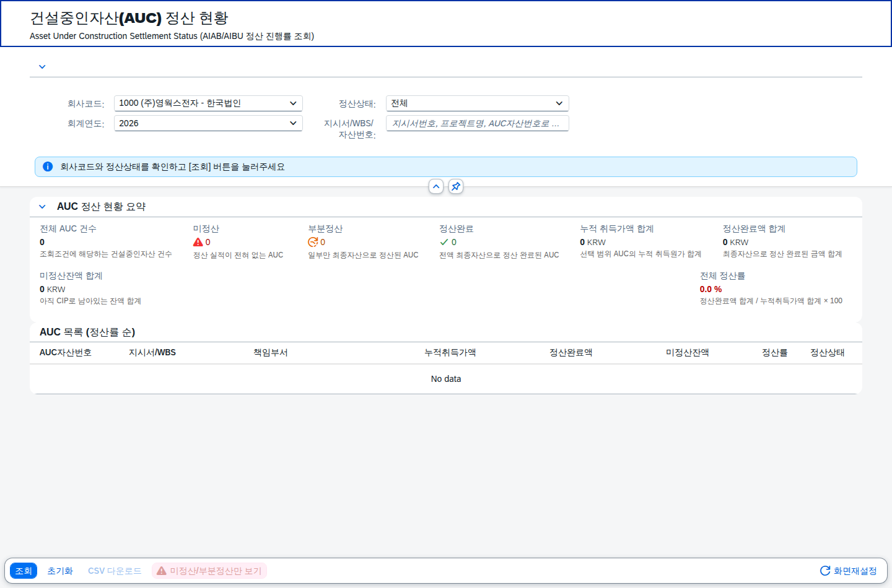Viewport: 892px width, 588px height.
Task: Click the 지시서/WBS column header
Action: pyautogui.click(x=152, y=352)
